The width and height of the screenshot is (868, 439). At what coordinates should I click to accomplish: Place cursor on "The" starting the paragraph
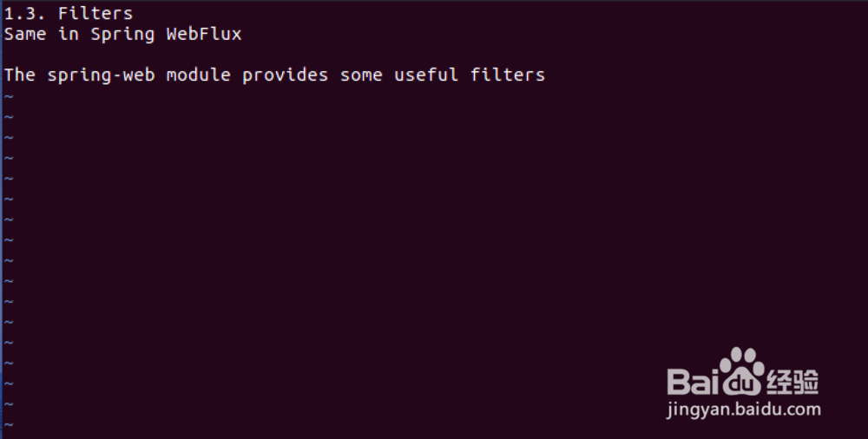[x=20, y=75]
